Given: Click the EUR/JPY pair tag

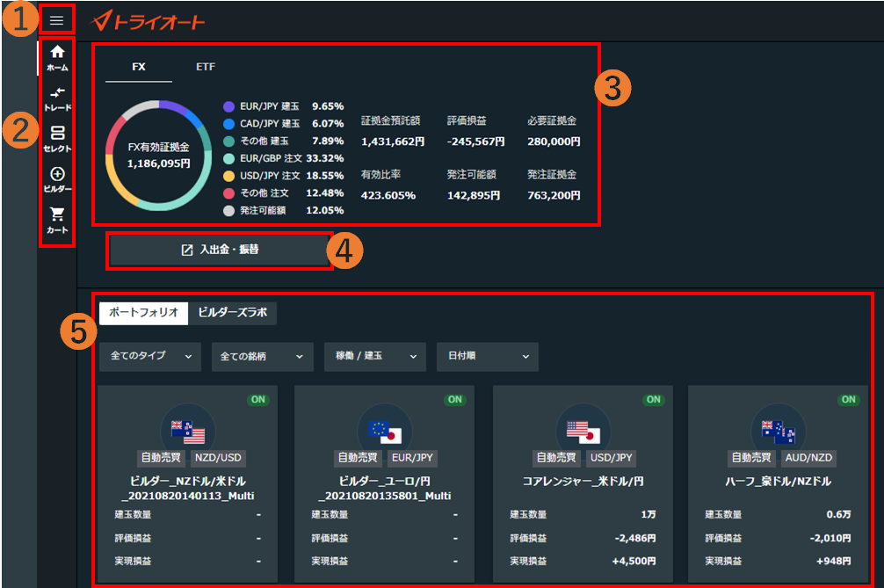Looking at the screenshot, I should 412,458.
